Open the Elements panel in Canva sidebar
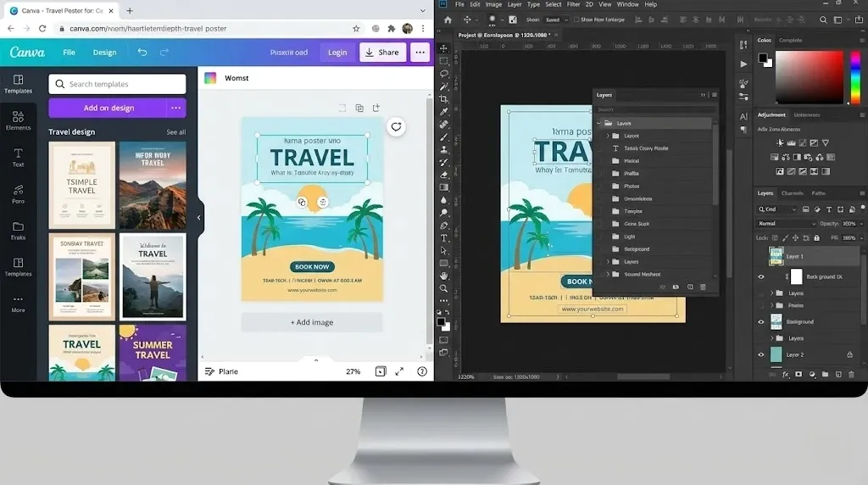The image size is (868, 485). pos(18,120)
